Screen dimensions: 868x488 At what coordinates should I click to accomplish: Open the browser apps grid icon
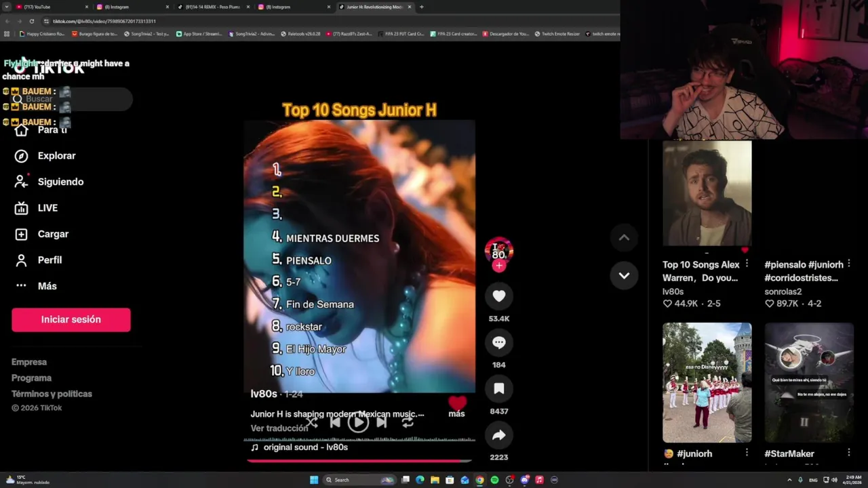pyautogui.click(x=7, y=34)
